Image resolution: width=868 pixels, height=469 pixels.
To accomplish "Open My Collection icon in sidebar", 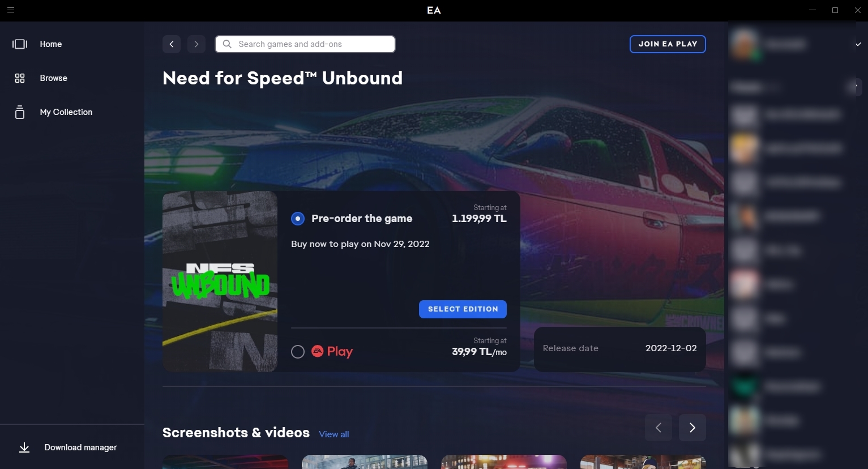I will 20,112.
